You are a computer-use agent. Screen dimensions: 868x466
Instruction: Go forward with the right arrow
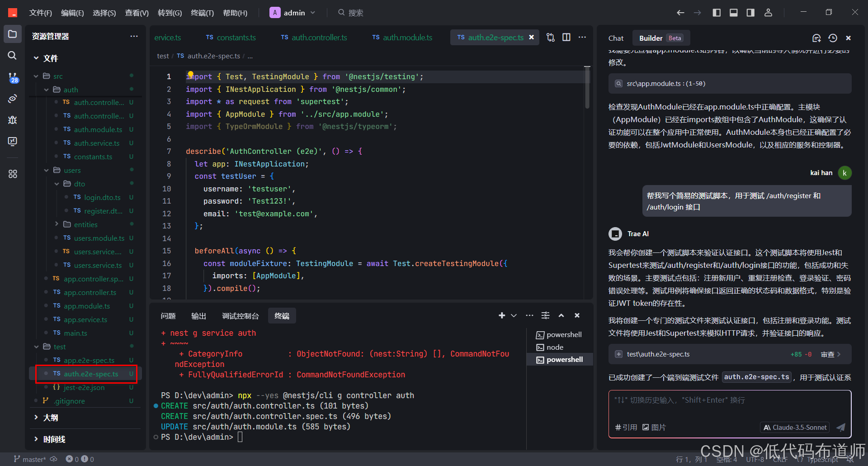coord(697,13)
